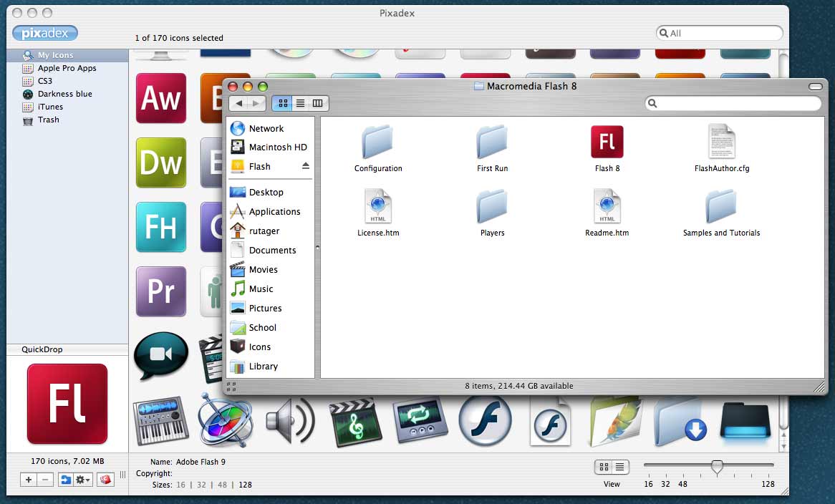Select the speaker sound icon in Pixadex
The height and width of the screenshot is (504, 835).
[x=290, y=421]
